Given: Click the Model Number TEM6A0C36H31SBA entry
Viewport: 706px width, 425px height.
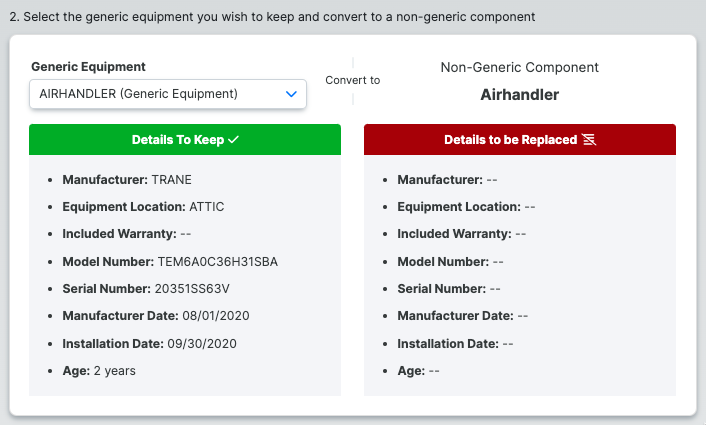Looking at the screenshot, I should click(x=170, y=262).
